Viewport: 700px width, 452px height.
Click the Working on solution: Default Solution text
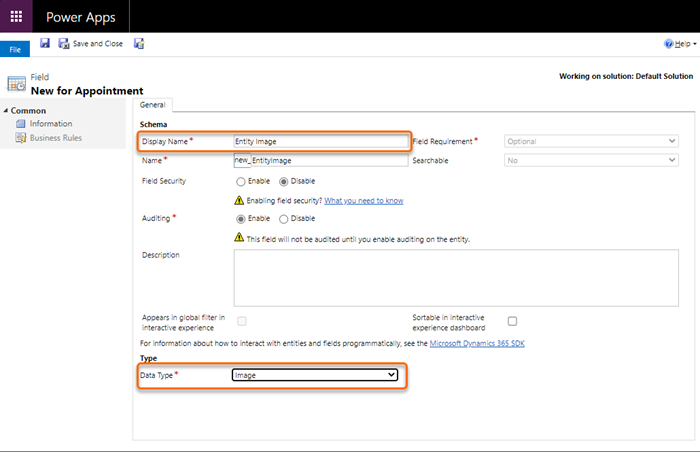pos(626,76)
